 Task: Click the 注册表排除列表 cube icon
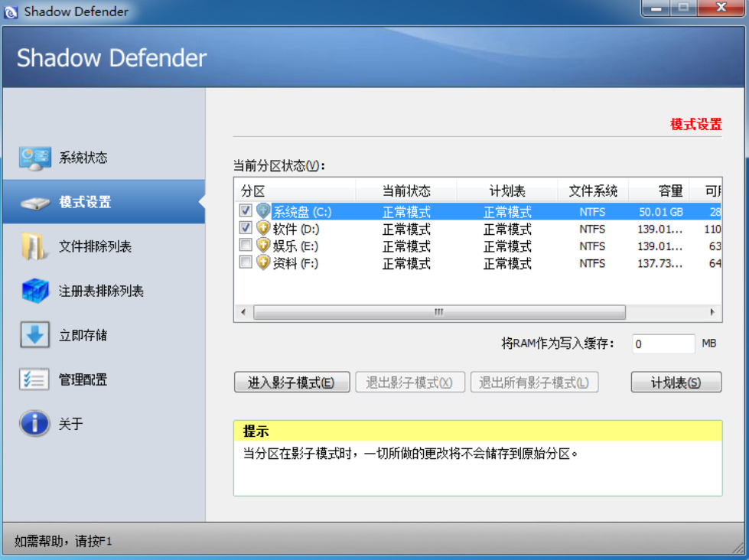(35, 291)
